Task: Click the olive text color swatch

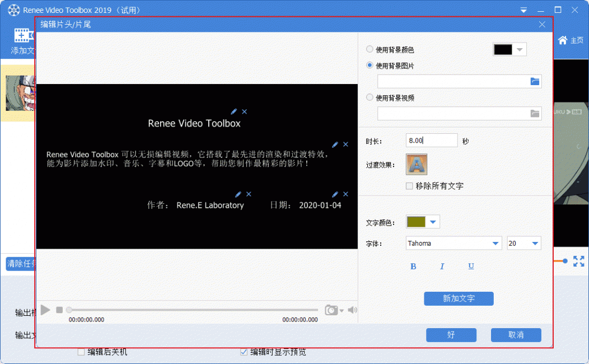Action: [416, 222]
